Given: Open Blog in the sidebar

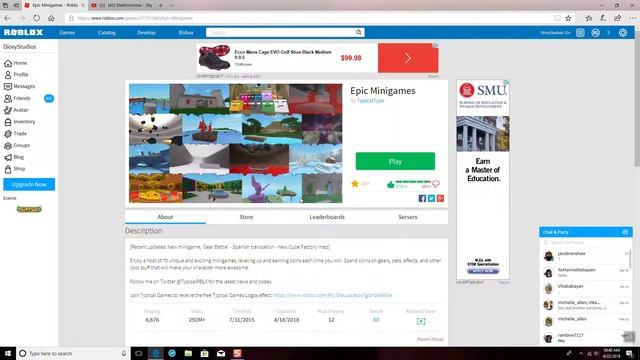Looking at the screenshot, I should point(14,157).
